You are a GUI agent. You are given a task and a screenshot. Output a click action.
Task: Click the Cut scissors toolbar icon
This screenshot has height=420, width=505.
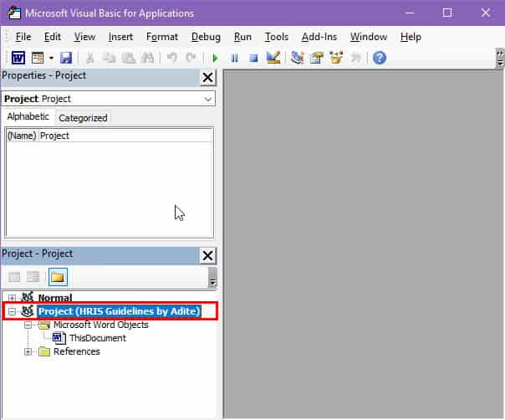tap(89, 58)
